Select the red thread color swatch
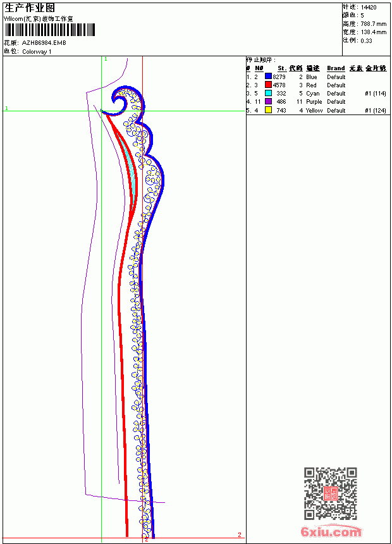Image resolution: width=392 pixels, height=544 pixels. (268, 85)
